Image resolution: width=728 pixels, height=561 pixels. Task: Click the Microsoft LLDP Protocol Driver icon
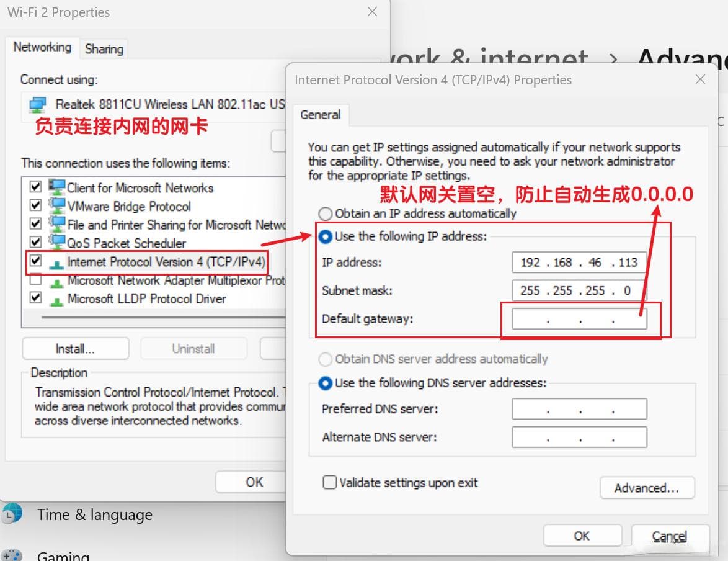coord(56,300)
